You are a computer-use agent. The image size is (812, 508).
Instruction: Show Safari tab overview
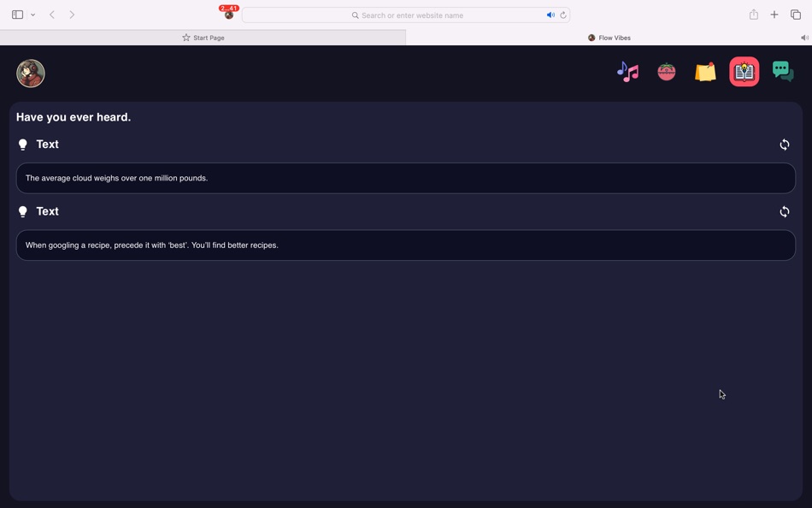[x=796, y=15]
